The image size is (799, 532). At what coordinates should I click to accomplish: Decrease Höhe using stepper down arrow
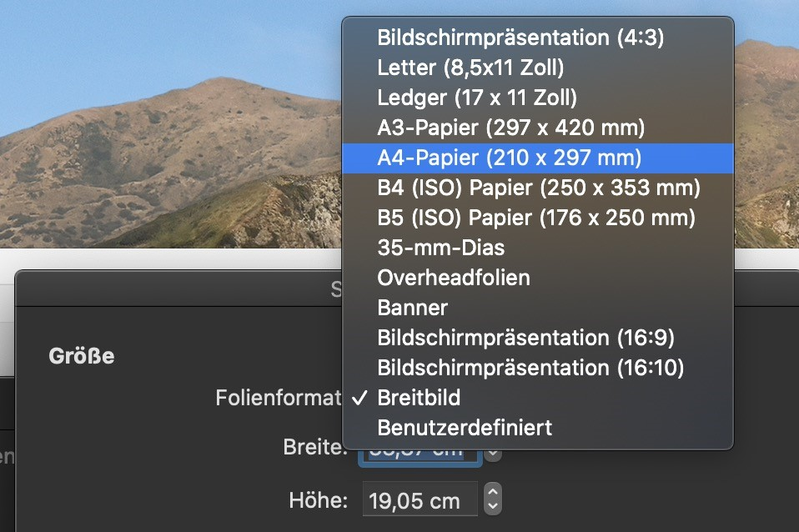tap(493, 507)
